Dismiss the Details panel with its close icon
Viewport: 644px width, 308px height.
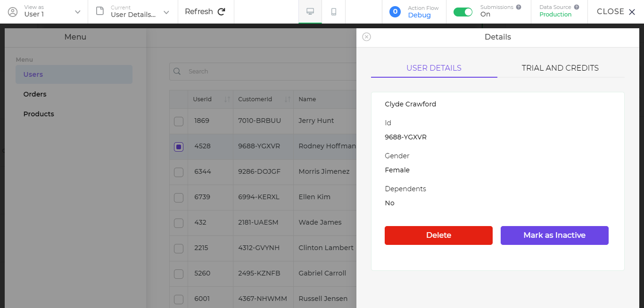pyautogui.click(x=367, y=36)
